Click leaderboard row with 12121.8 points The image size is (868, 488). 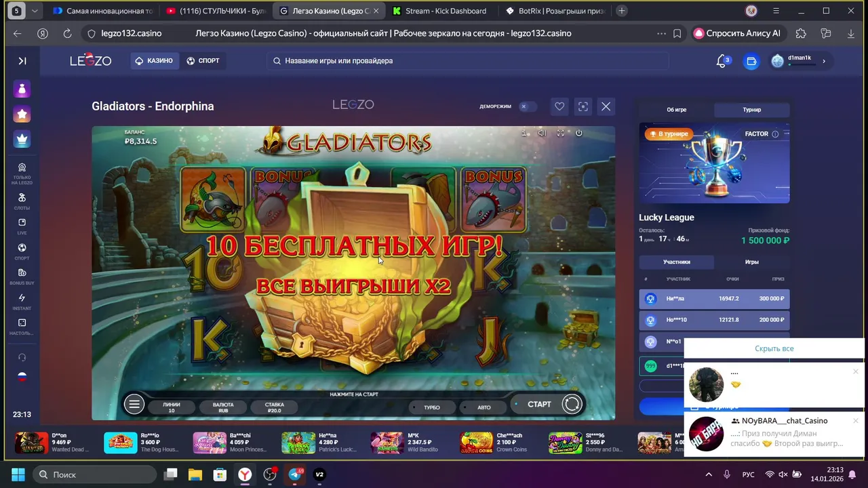714,320
